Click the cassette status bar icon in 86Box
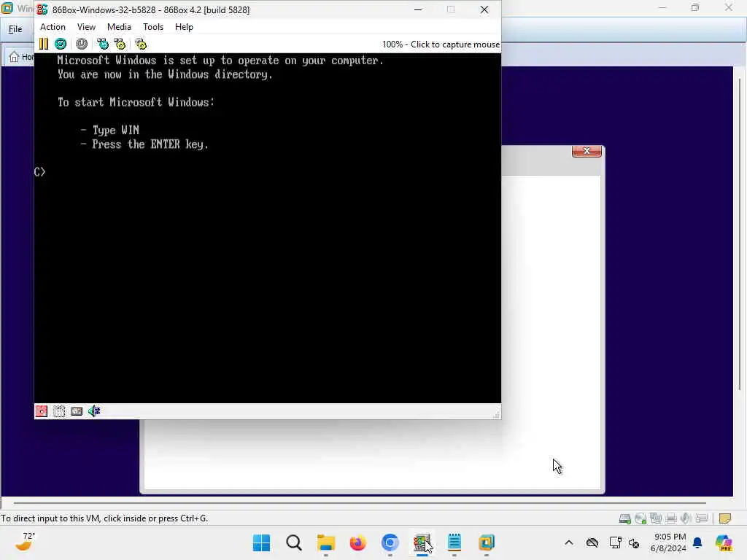The height and width of the screenshot is (560, 747). [x=77, y=411]
